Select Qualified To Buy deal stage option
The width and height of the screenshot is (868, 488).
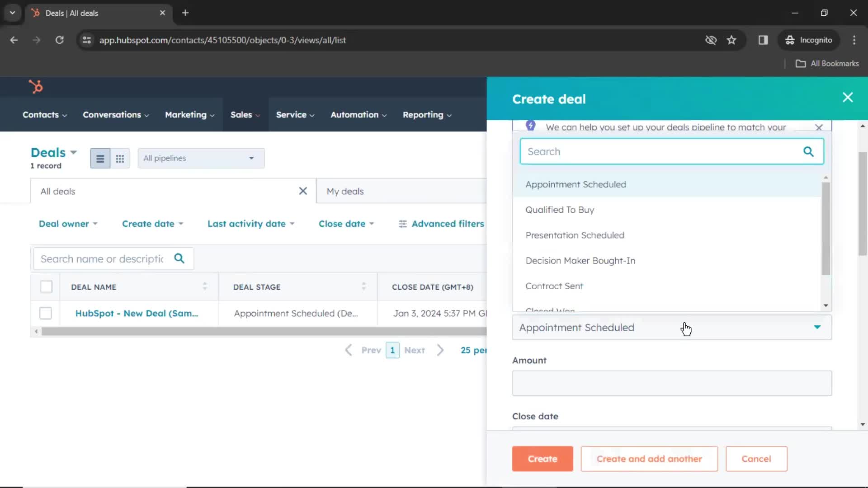[560, 209]
